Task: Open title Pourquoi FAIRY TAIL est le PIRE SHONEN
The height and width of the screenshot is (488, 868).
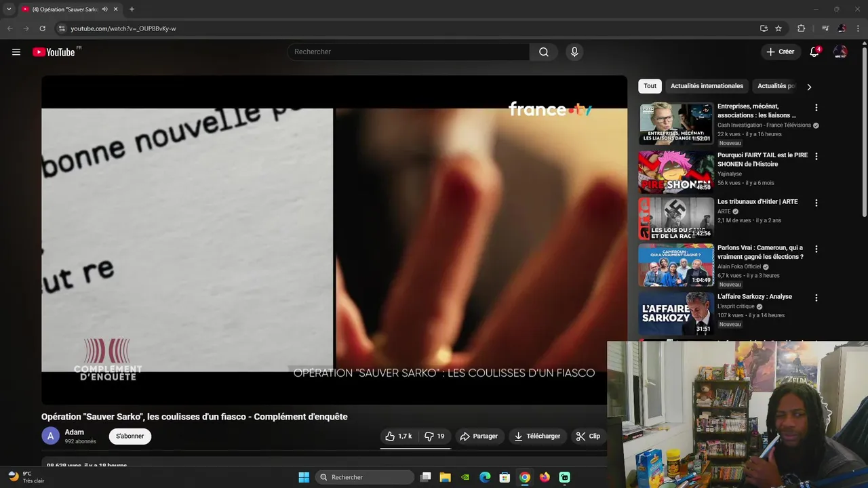Action: [763, 160]
